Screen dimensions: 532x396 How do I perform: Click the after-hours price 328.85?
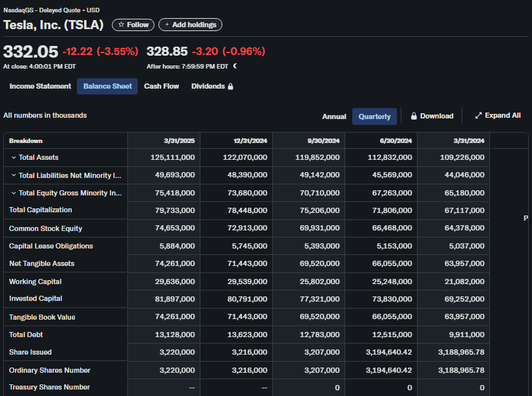coord(167,51)
